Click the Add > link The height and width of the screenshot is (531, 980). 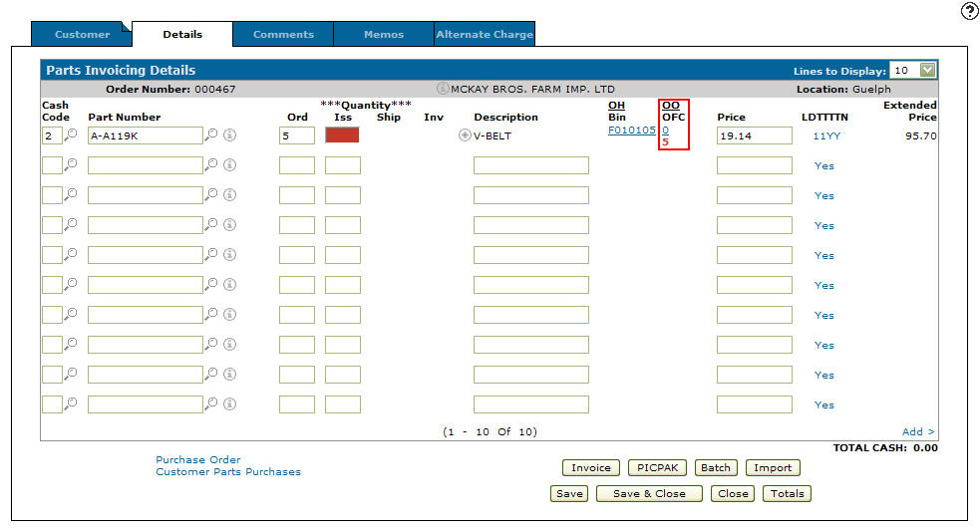coord(918,431)
